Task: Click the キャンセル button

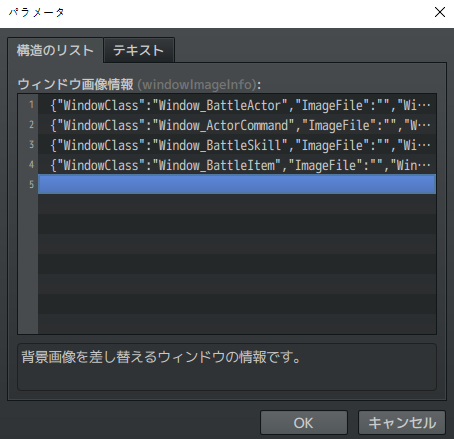Action: click(402, 423)
